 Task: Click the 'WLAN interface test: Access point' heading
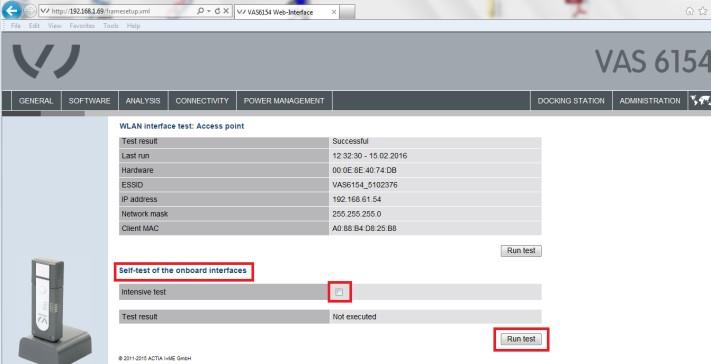tap(181, 126)
